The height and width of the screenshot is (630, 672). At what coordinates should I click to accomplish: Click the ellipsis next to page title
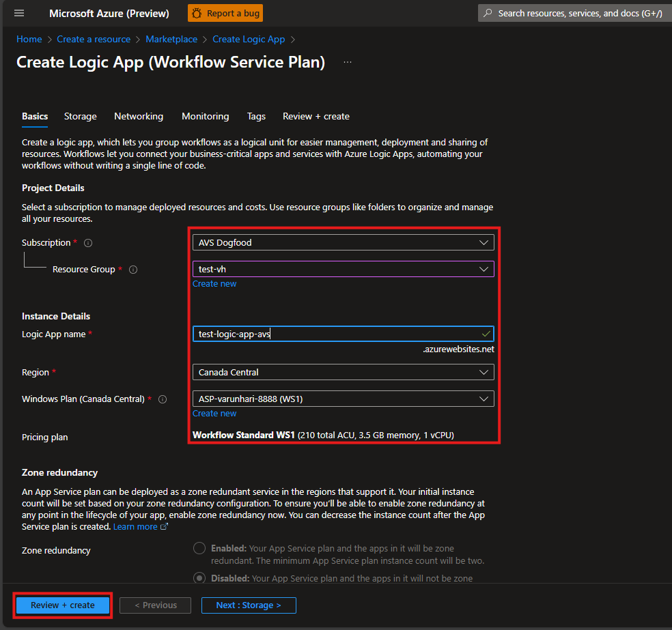click(x=348, y=63)
